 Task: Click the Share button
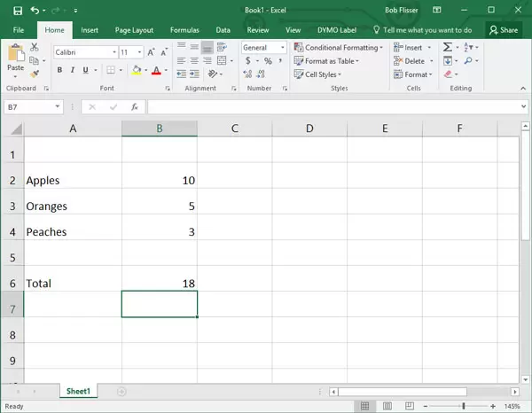(504, 29)
